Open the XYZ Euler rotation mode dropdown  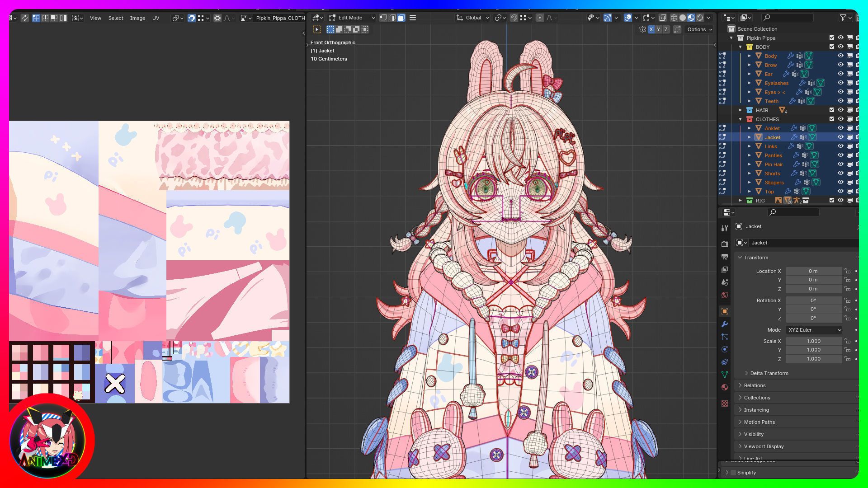814,330
